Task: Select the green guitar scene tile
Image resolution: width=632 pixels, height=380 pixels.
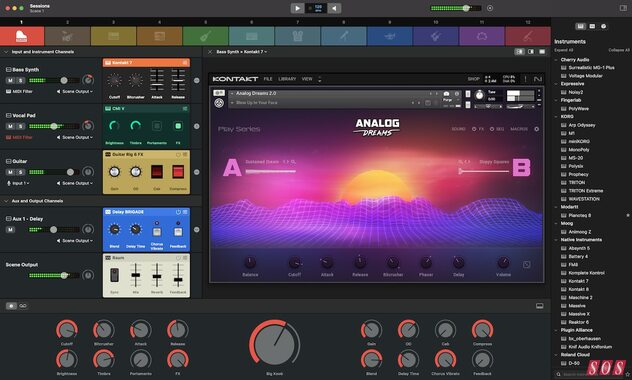Action: pos(206,36)
